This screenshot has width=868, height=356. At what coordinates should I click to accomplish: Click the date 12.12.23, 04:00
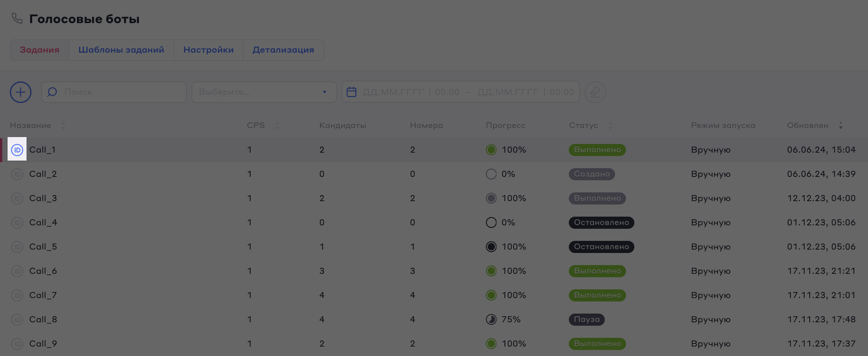pos(821,198)
